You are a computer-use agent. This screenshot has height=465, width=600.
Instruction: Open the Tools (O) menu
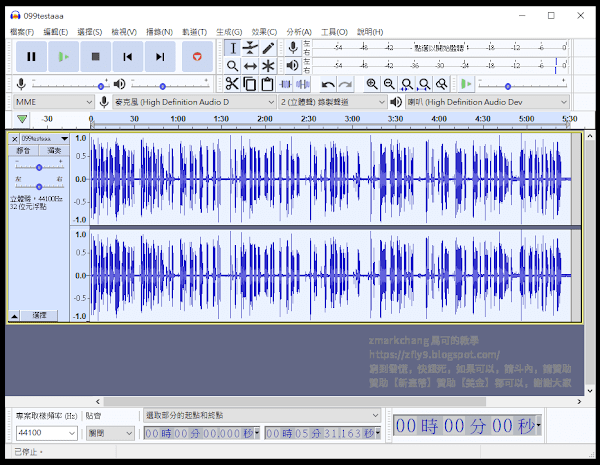(334, 32)
